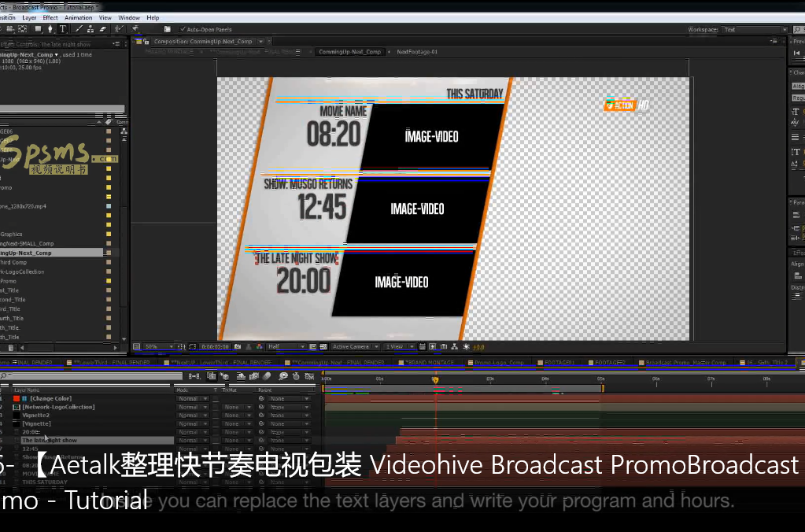
Task: Open the Layer menu
Action: pyautogui.click(x=29, y=17)
